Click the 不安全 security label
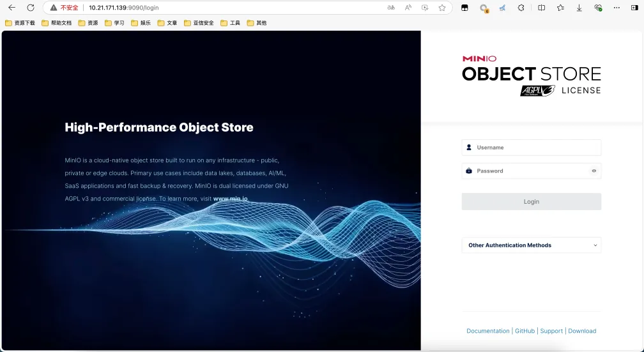The width and height of the screenshot is (644, 352). point(70,8)
